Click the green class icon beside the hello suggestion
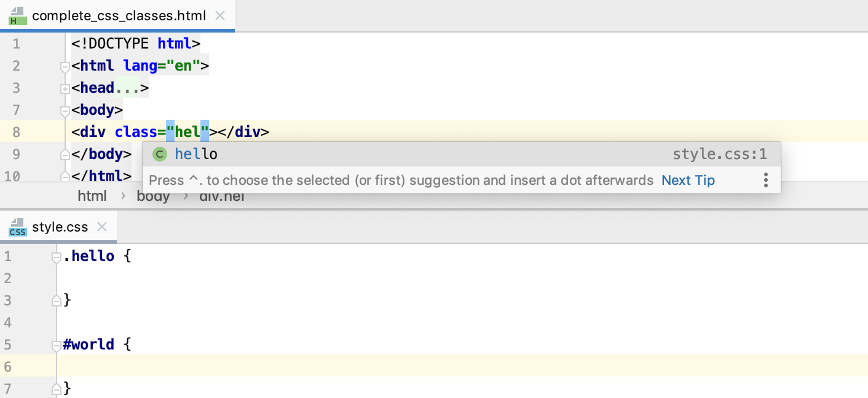The image size is (868, 398). point(159,154)
